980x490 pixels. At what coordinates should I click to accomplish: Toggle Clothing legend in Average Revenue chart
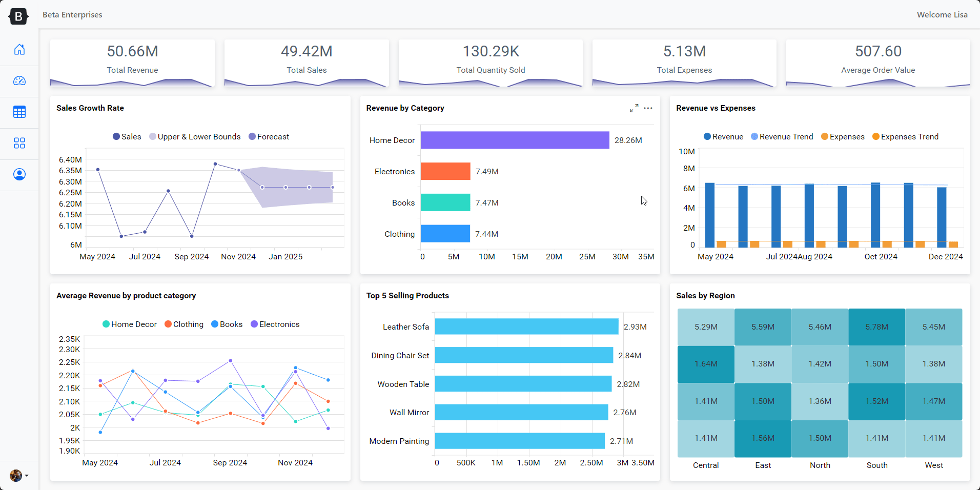pyautogui.click(x=184, y=324)
